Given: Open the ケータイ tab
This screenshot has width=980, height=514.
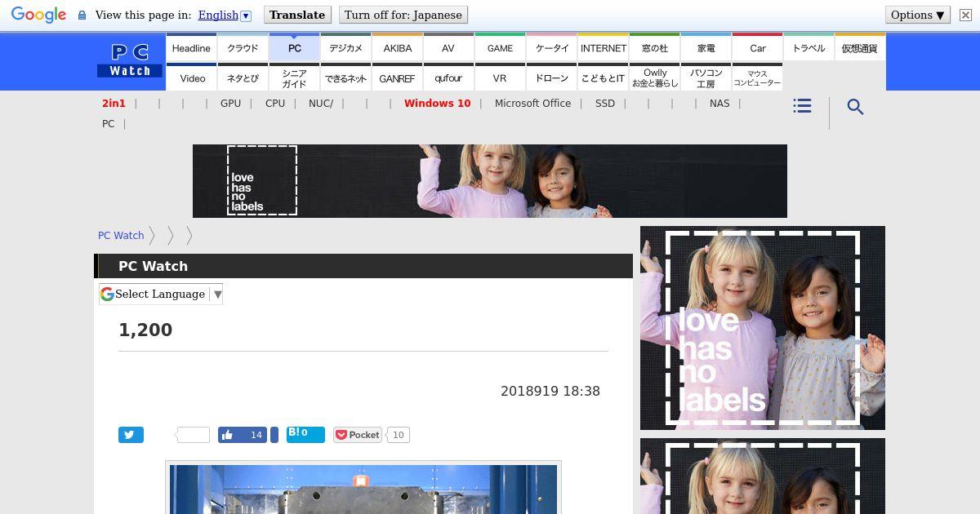Looking at the screenshot, I should [x=551, y=48].
